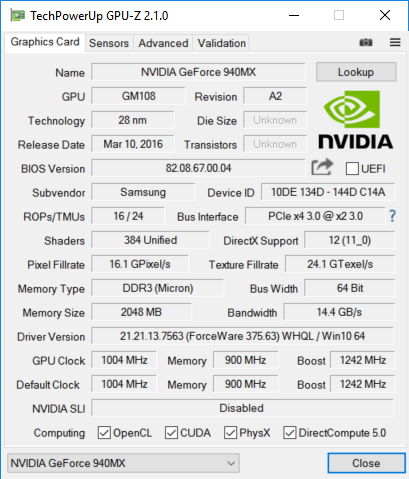This screenshot has height=479, width=409.
Task: Toggle the DirectCompute 5.0 checkbox
Action: click(x=290, y=433)
